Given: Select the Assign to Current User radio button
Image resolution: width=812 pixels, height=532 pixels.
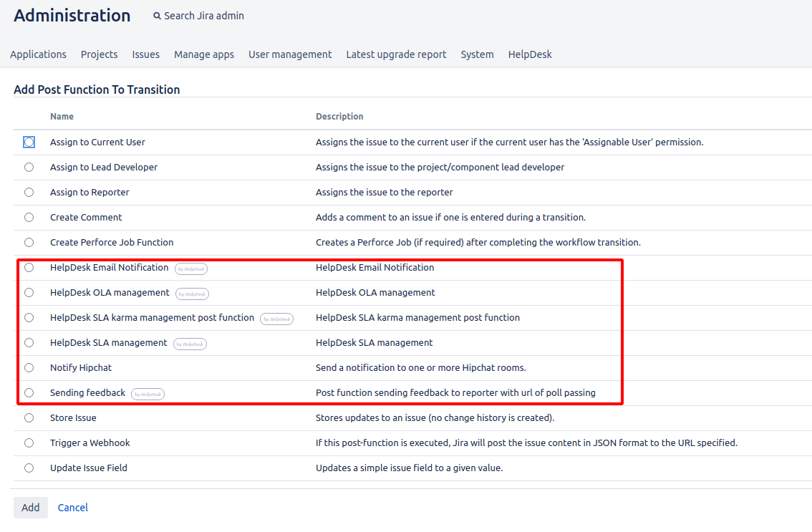Looking at the screenshot, I should (29, 142).
